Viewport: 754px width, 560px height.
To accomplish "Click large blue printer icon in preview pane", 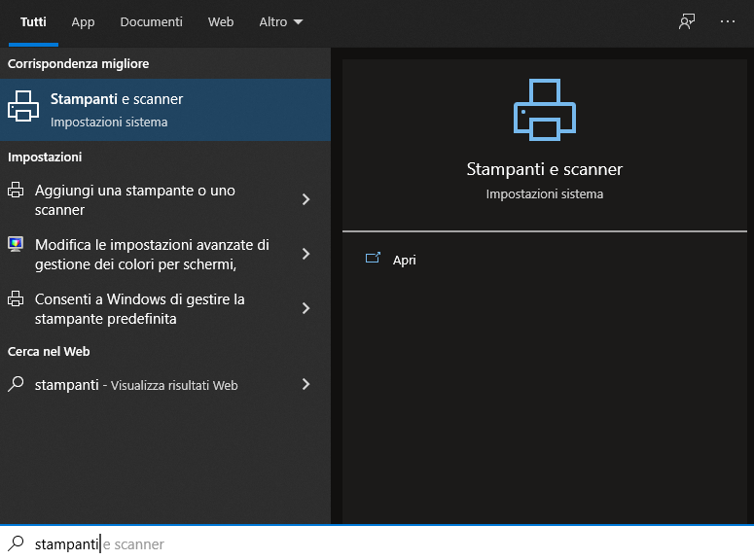I will [x=545, y=110].
